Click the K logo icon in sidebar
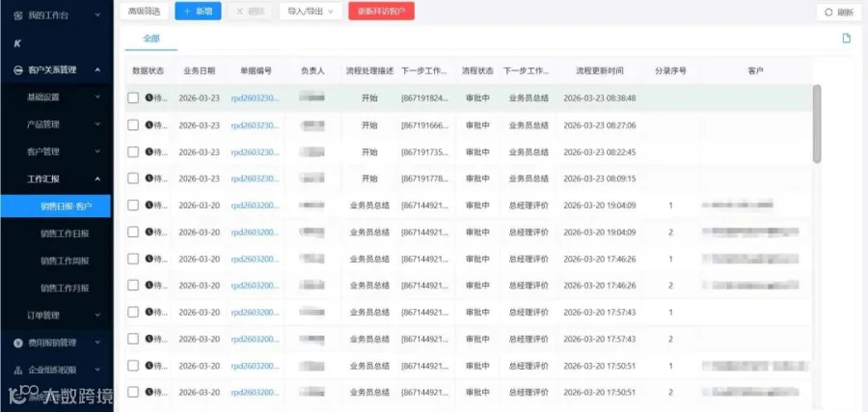Image resolution: width=868 pixels, height=412 pixels. (x=17, y=42)
